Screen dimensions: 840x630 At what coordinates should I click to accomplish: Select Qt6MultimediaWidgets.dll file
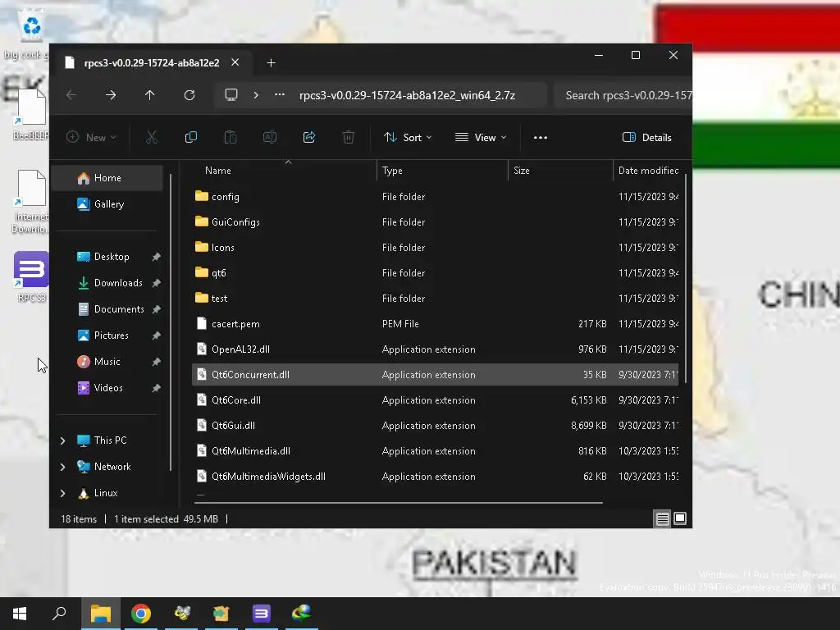click(435, 477)
